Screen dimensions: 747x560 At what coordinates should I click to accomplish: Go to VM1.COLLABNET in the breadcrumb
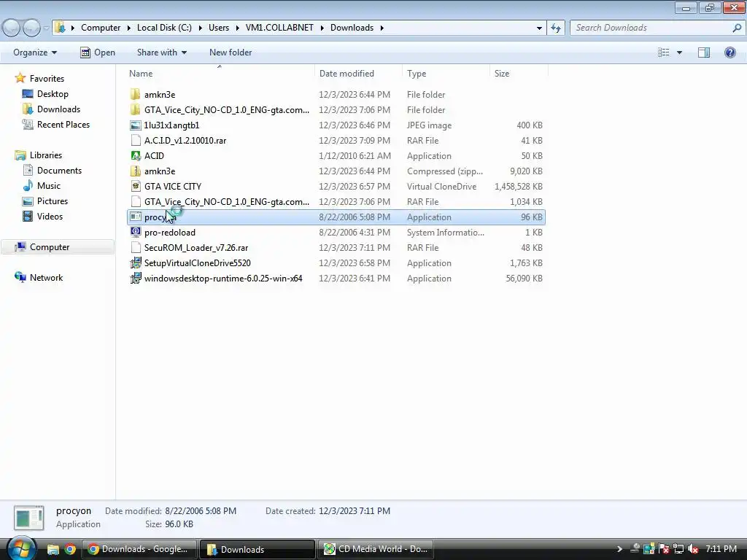(x=279, y=28)
